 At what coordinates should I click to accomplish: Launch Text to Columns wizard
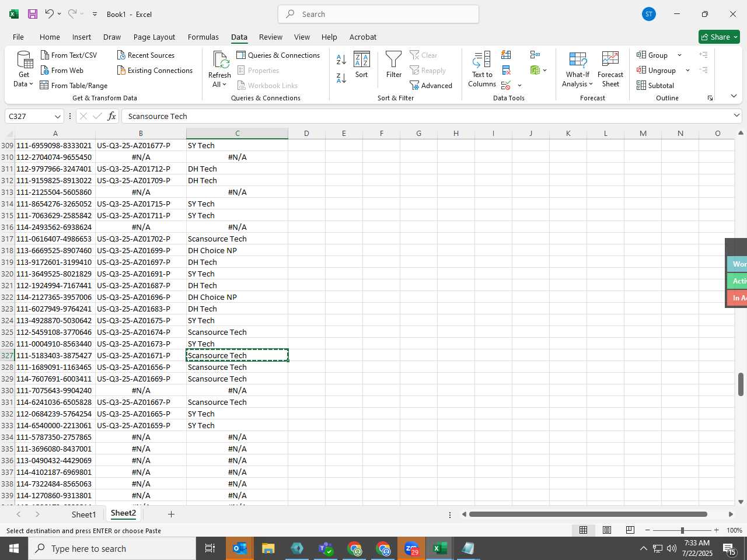482,69
